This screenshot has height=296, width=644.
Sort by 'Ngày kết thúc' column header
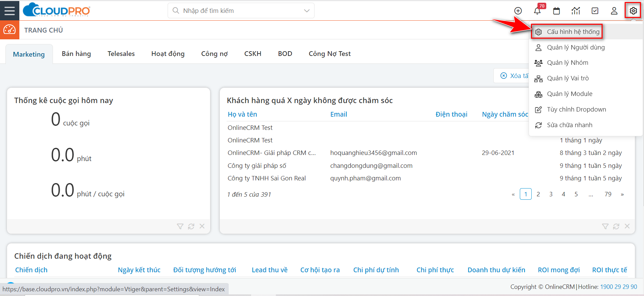click(139, 270)
